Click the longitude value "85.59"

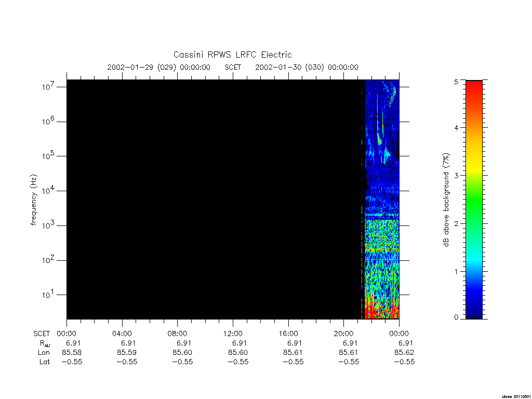tap(127, 353)
